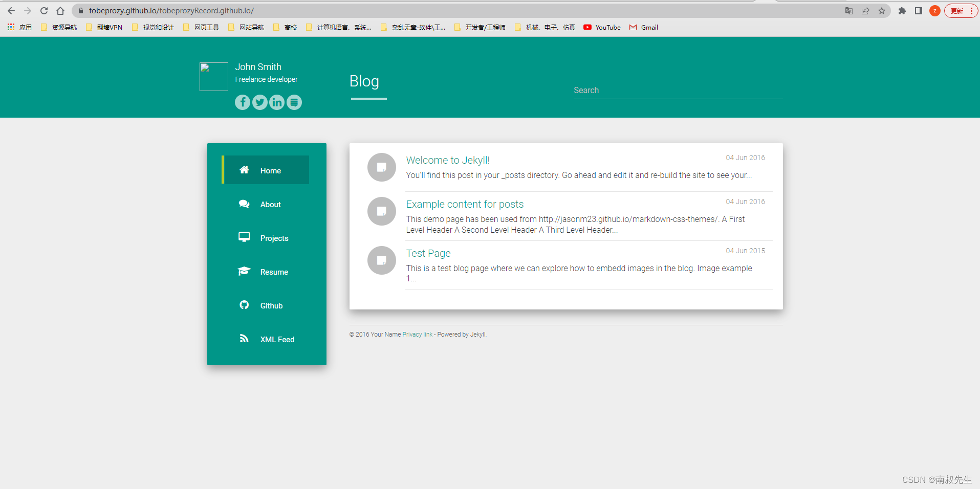980x489 pixels.
Task: Click the Freelance developer subtitle
Action: pyautogui.click(x=266, y=79)
